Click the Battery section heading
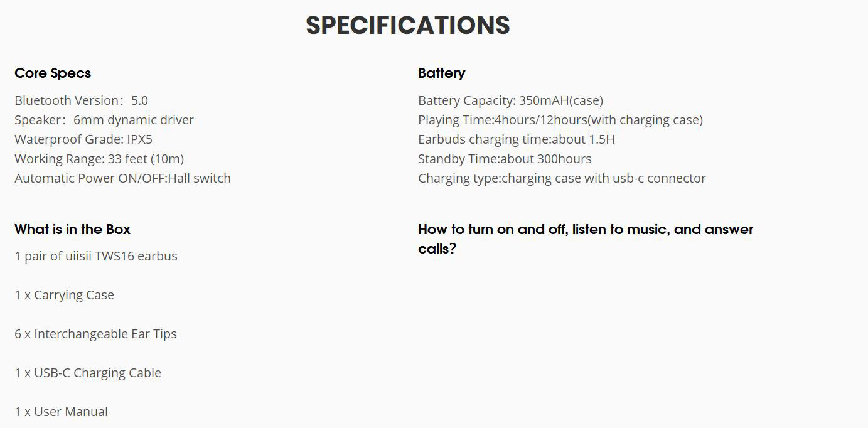The width and height of the screenshot is (868, 428). coord(441,73)
